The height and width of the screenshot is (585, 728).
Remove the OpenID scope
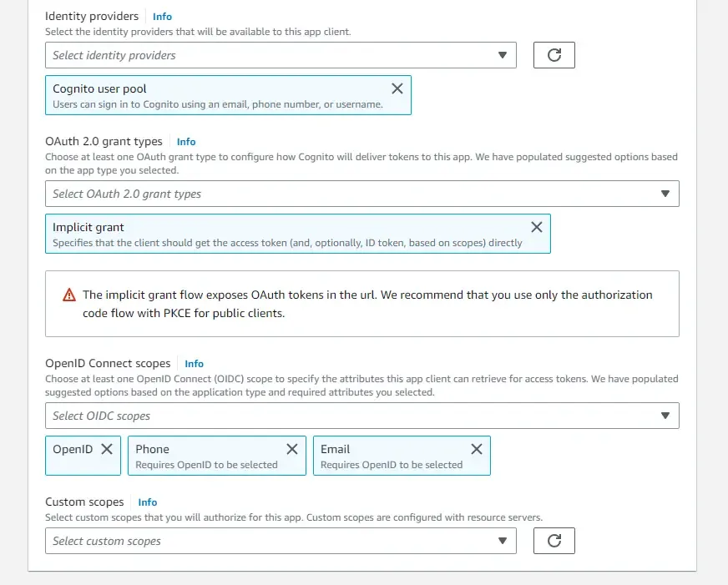tap(106, 448)
